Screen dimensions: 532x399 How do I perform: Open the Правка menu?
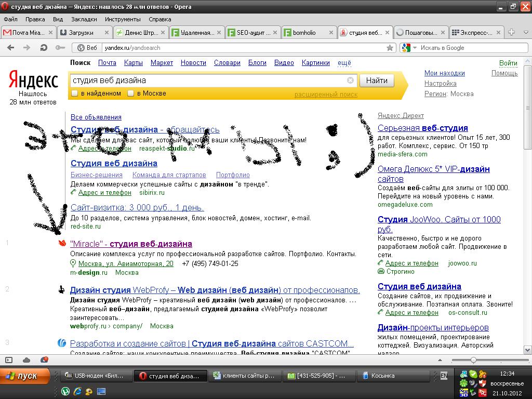click(35, 19)
